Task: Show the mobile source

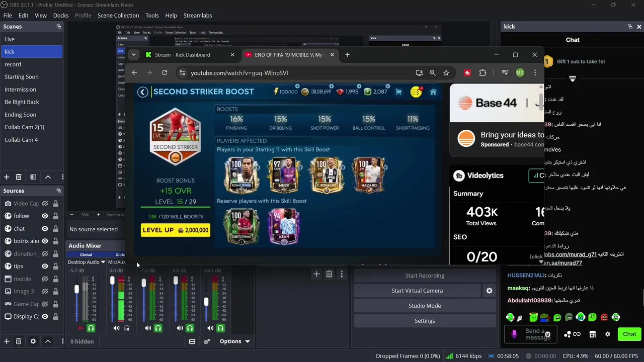Action: click(45, 279)
